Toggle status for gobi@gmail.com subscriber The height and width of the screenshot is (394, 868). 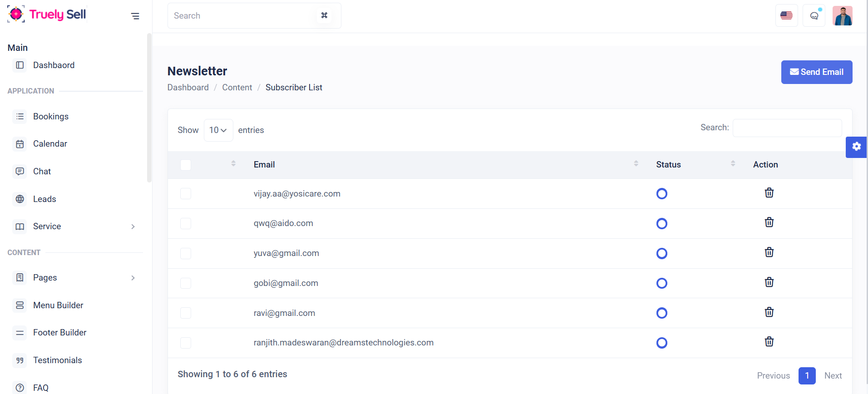[x=662, y=283]
